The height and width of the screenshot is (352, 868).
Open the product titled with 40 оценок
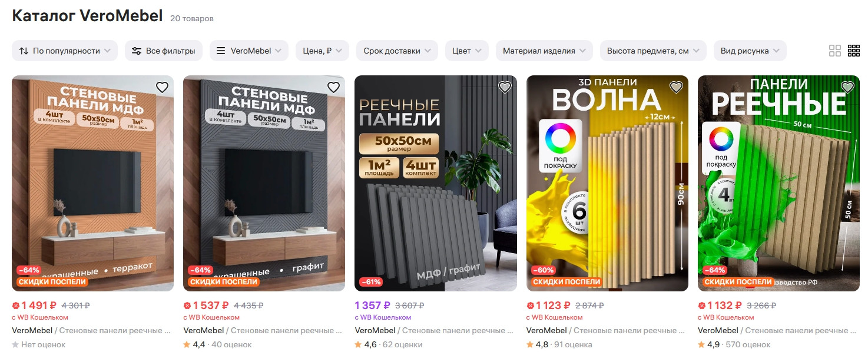(x=264, y=330)
